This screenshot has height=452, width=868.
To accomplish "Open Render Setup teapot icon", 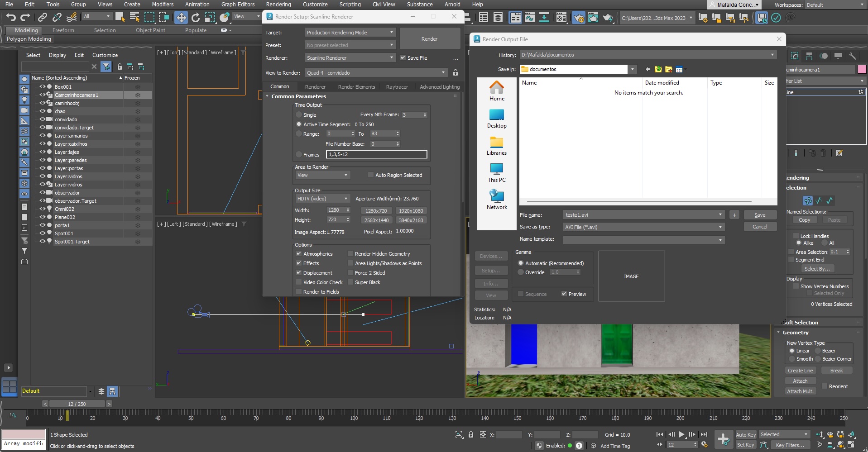I will [578, 18].
